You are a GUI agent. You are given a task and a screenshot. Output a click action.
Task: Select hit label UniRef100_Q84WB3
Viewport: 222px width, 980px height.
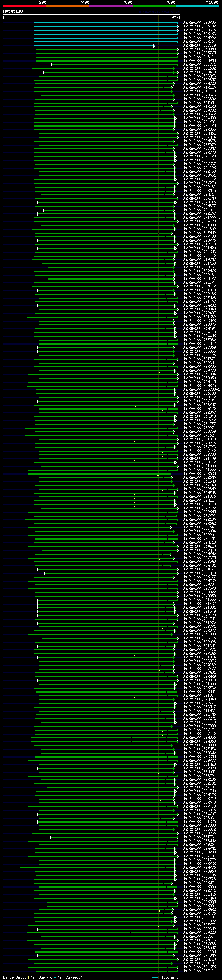coord(199,118)
